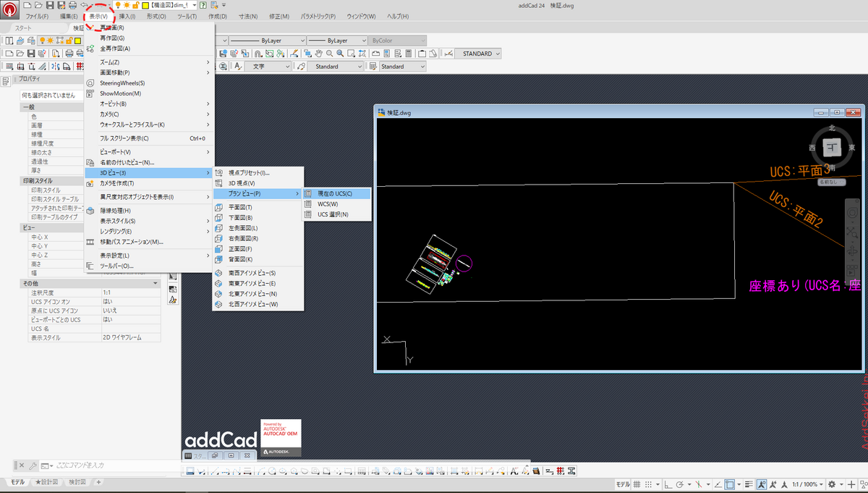Expand オービット(B) submenu
Image resolution: width=868 pixels, height=493 pixels.
[149, 104]
